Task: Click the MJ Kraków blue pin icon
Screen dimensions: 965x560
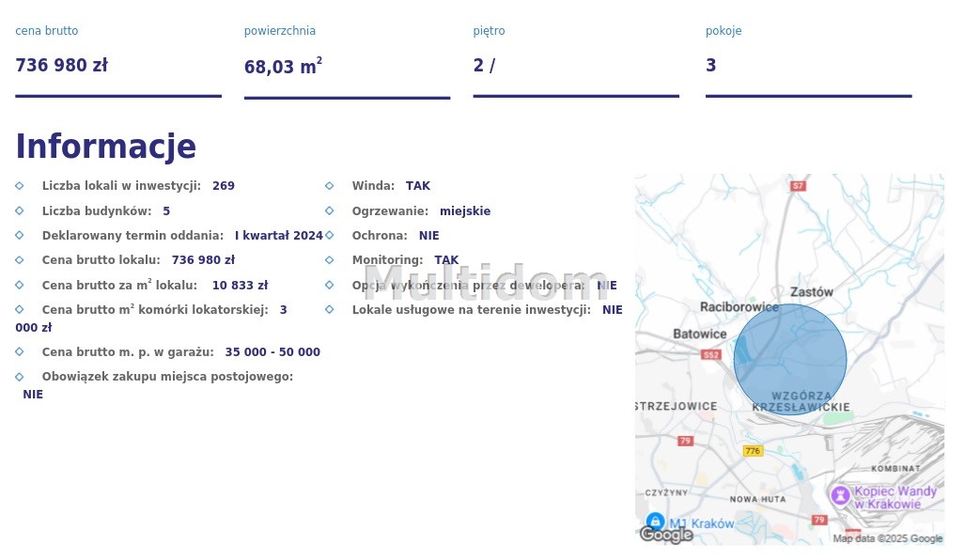Action: tap(656, 521)
